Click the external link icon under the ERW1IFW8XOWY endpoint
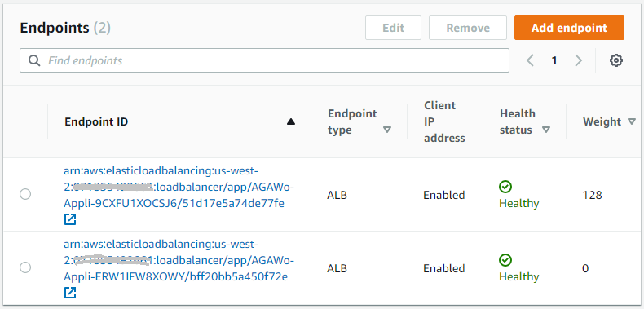644x309 pixels. pos(70,293)
